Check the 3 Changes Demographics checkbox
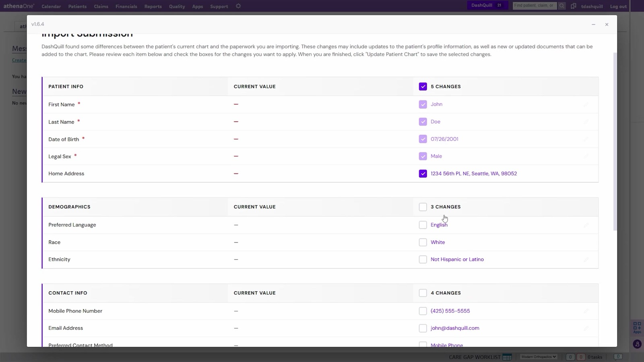Screen dimensions: 644x362 423,207
